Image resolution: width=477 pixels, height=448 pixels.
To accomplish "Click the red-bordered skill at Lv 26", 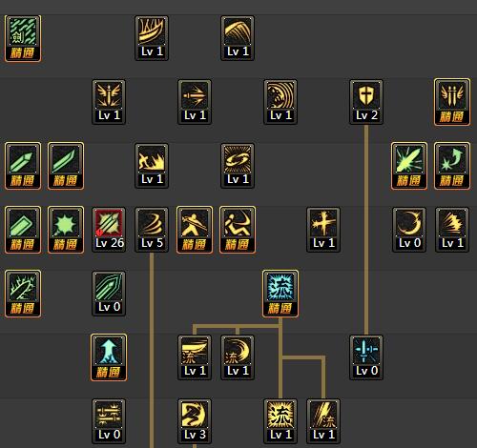I will point(109,230).
